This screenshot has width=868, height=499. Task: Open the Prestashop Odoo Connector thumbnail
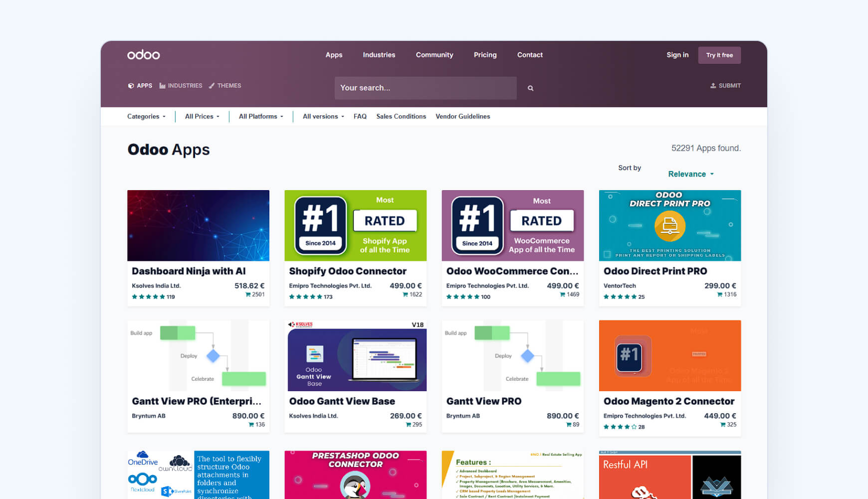coord(355,475)
